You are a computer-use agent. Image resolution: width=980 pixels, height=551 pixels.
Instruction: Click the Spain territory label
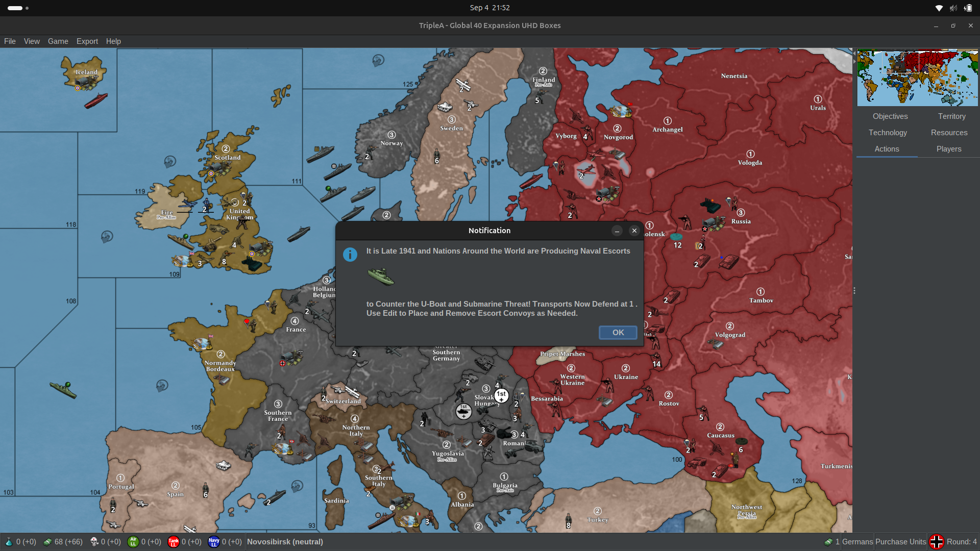[175, 494]
